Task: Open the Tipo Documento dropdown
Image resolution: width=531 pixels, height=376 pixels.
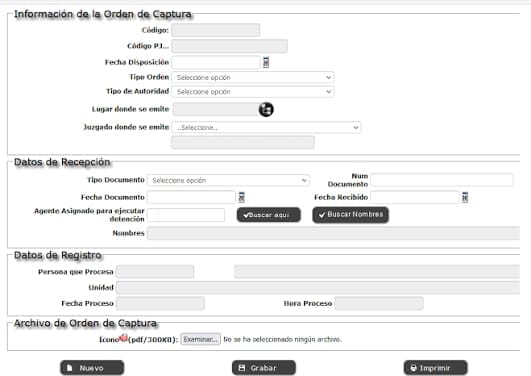Action: [228, 181]
